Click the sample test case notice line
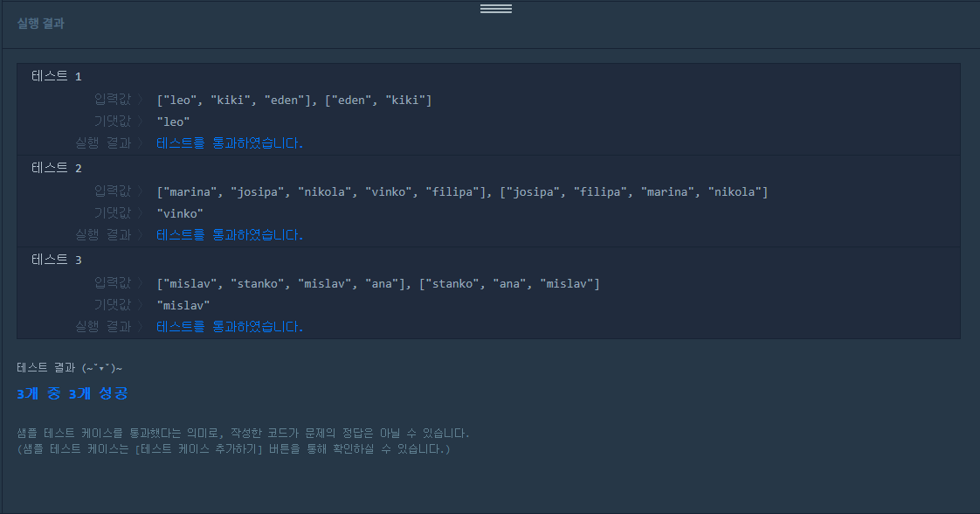The image size is (980, 514). point(243,433)
